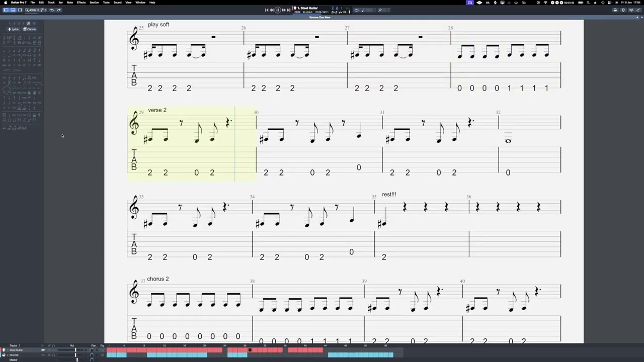Click the Master row in track list
Viewport: 644px width, 362px height.
(x=14, y=359)
